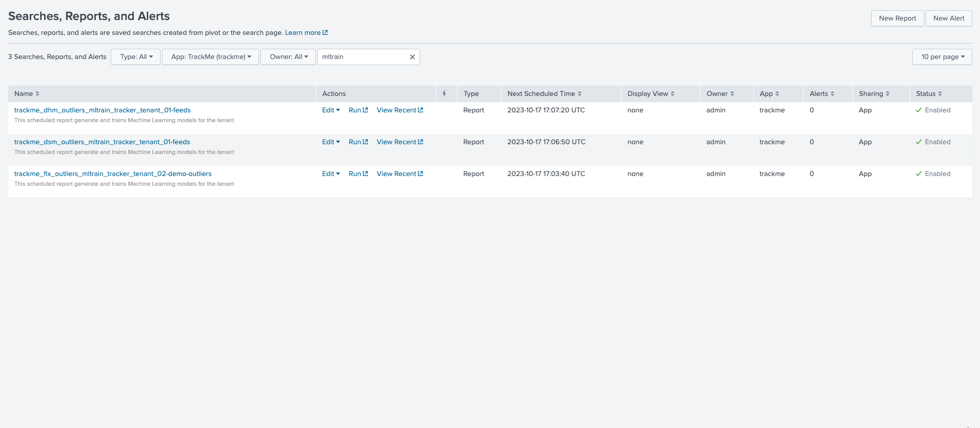Sort by Next Scheduled Time
Viewport: 980px width, 428px height.
click(x=544, y=93)
